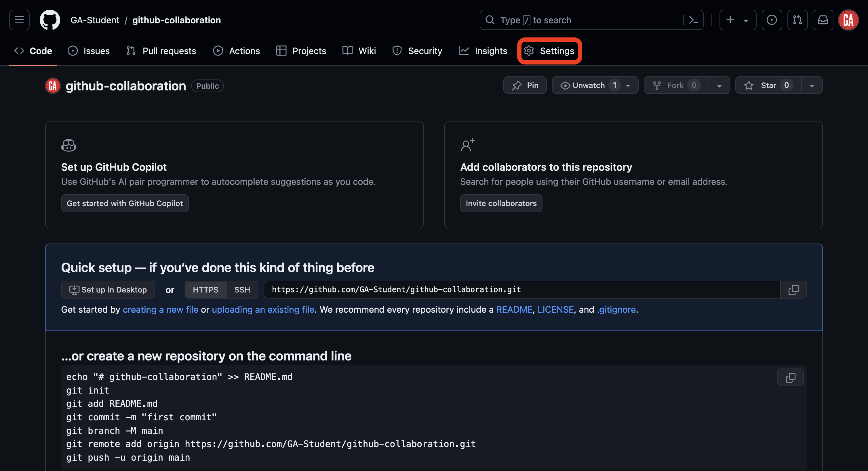The width and height of the screenshot is (868, 471).
Task: Click Get started with GitHub Copilot
Action: [125, 203]
